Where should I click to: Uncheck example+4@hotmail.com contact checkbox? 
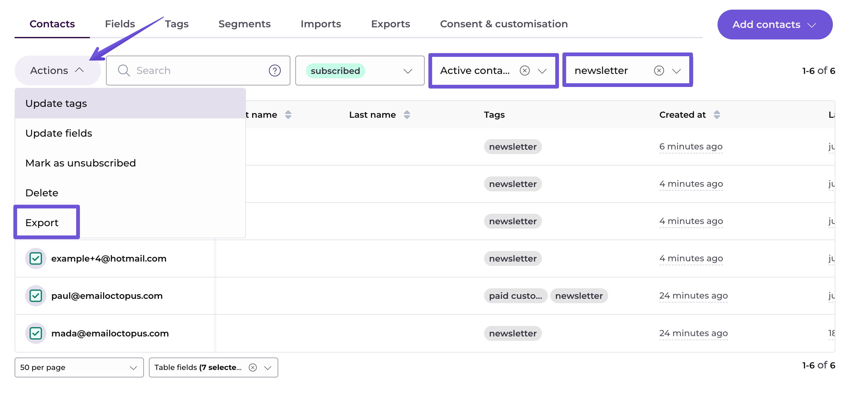(36, 258)
